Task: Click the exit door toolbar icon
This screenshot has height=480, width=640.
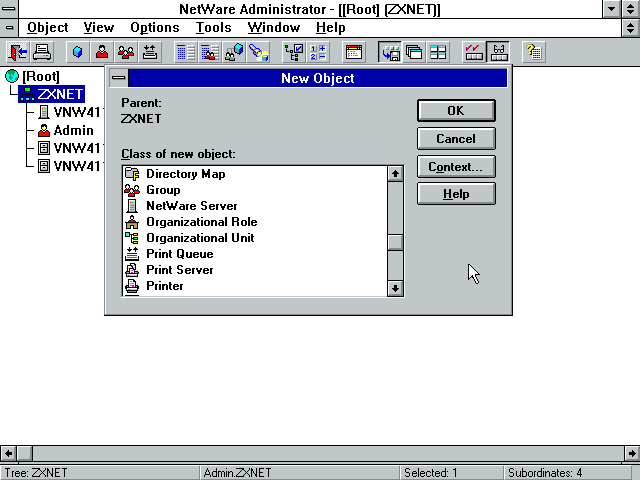Action: 17,52
